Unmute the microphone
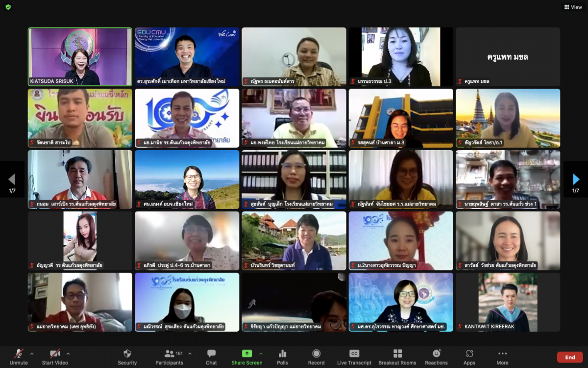The width and height of the screenshot is (588, 368). (x=19, y=357)
